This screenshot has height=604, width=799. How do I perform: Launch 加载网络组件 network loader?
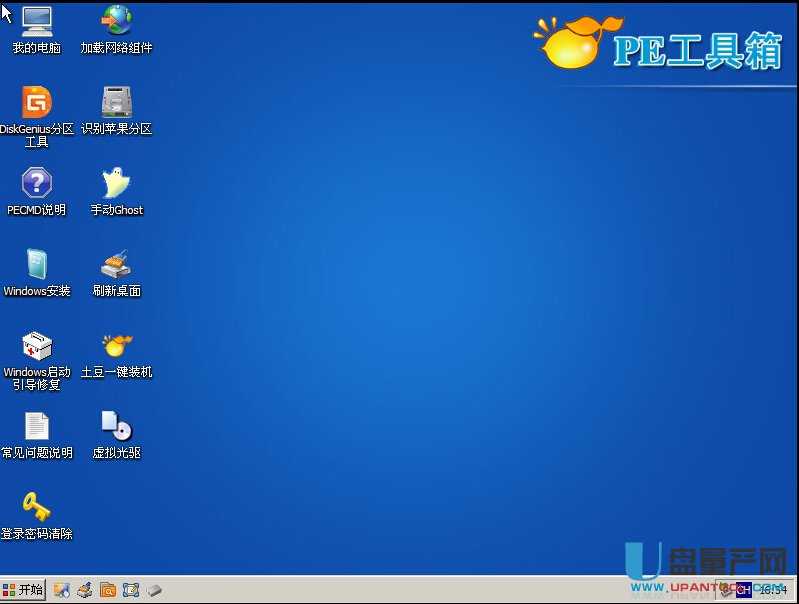point(117,22)
